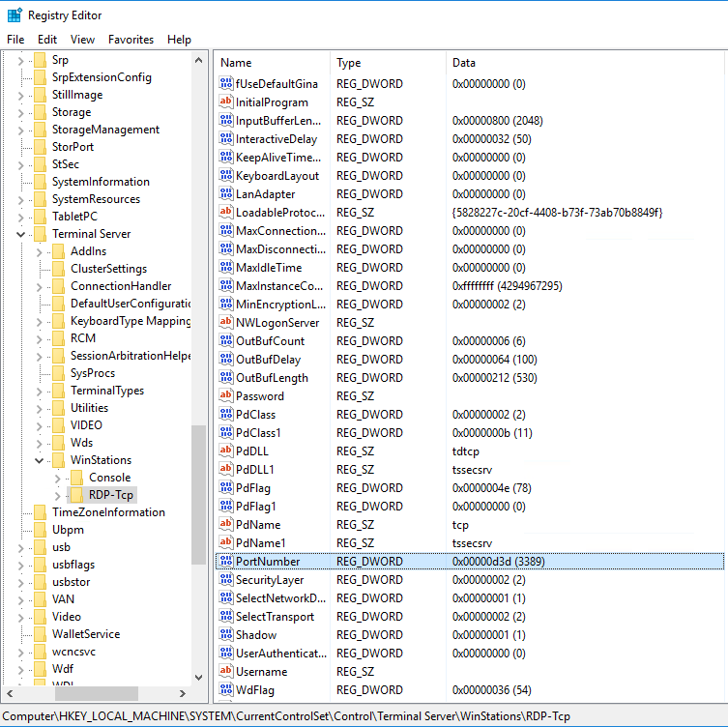This screenshot has width=728, height=727.
Task: Open the File menu
Action: point(15,40)
